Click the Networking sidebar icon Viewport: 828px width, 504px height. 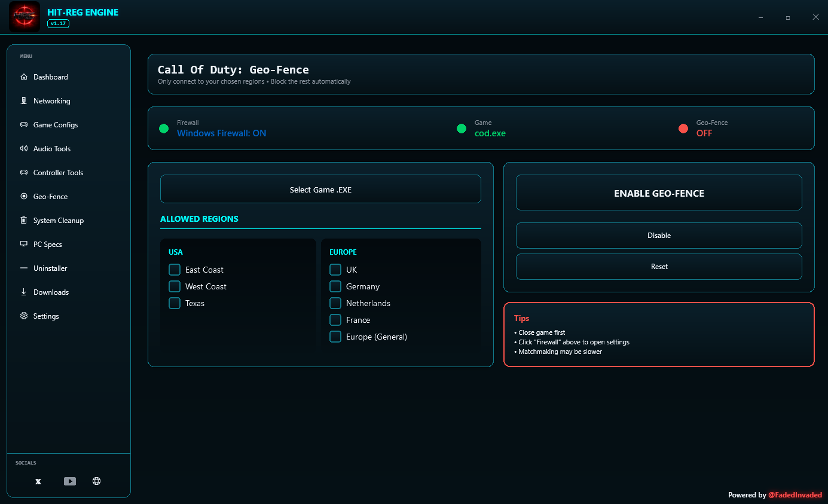[24, 101]
